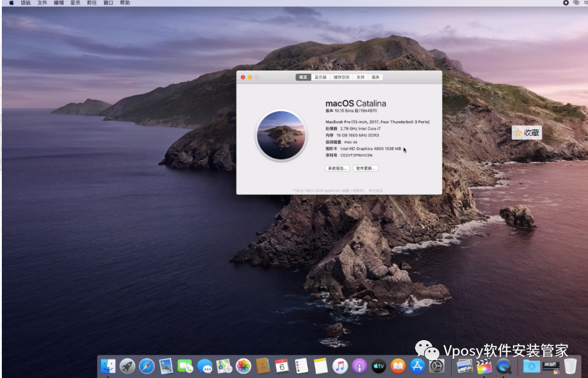Select the 支持 tab
588x378 pixels.
[360, 78]
